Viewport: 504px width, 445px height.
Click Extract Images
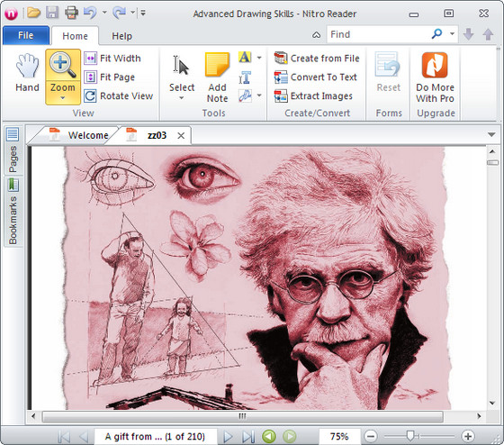pos(313,95)
